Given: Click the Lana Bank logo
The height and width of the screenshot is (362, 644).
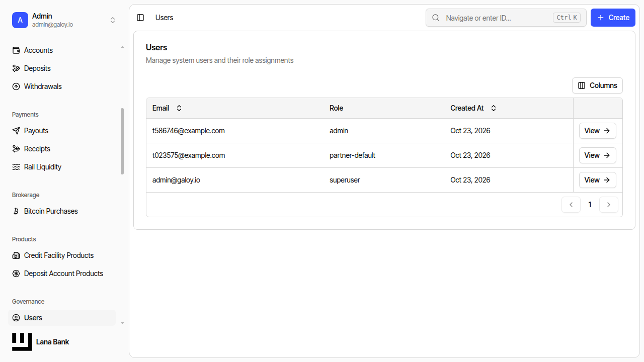Looking at the screenshot, I should tap(22, 342).
